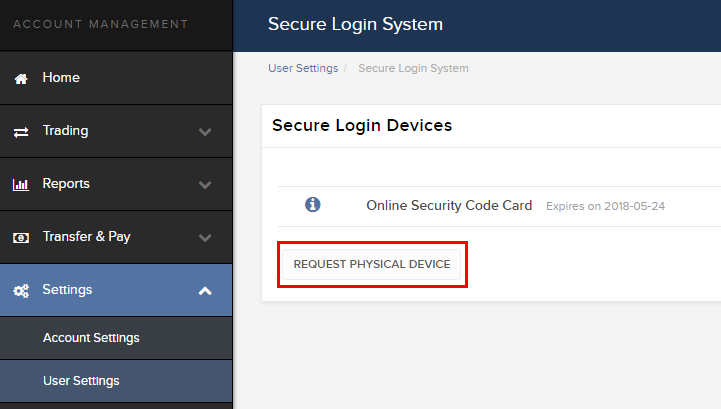Click the Trading arrows icon
721x409 pixels.
[x=21, y=132]
